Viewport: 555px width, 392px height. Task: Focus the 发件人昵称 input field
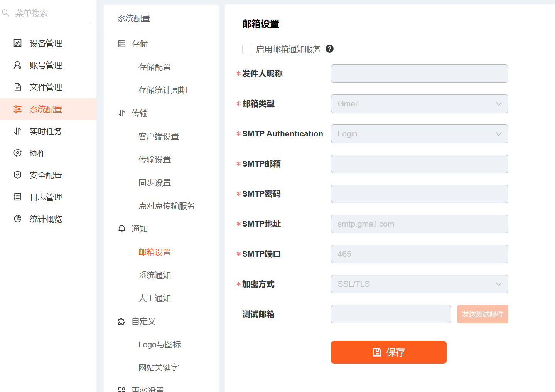(x=419, y=74)
